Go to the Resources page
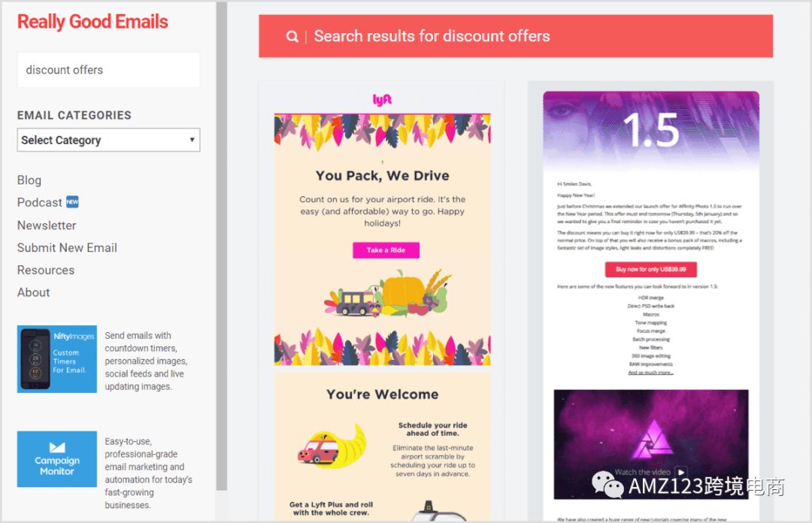Viewport: 812px width, 523px height. [x=46, y=270]
